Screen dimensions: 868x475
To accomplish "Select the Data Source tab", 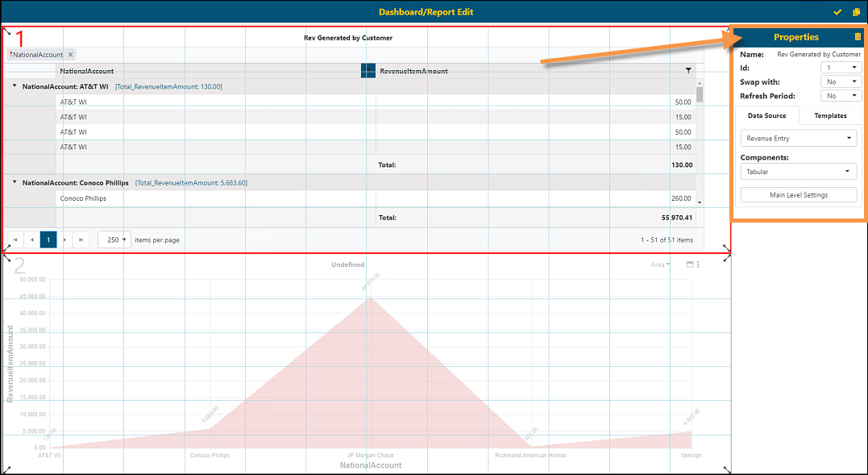I will (766, 115).
